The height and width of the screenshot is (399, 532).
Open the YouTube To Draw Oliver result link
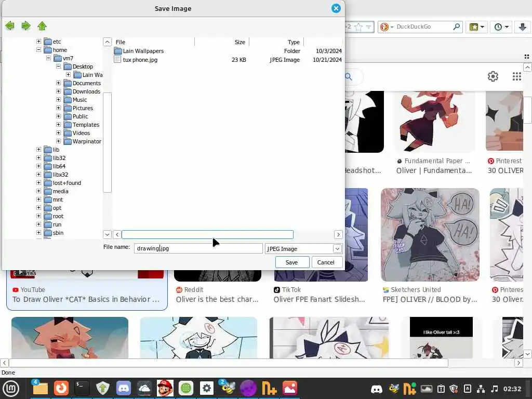86,299
